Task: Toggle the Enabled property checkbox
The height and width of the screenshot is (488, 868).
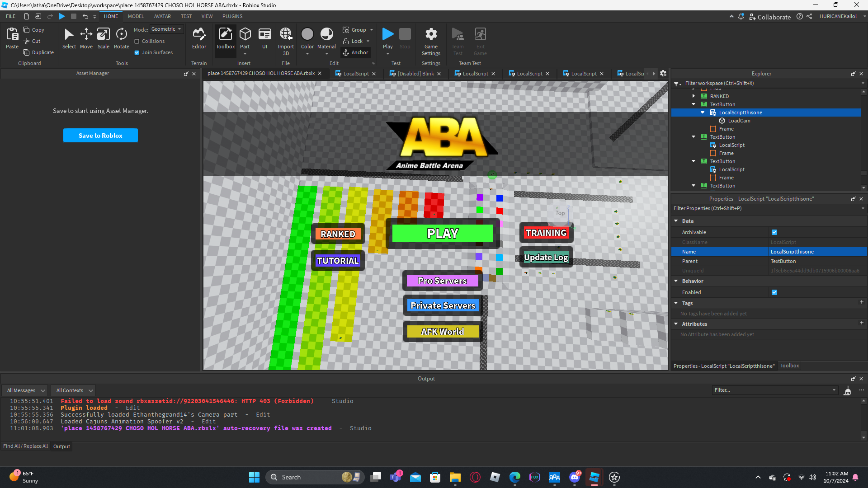Action: [774, 292]
